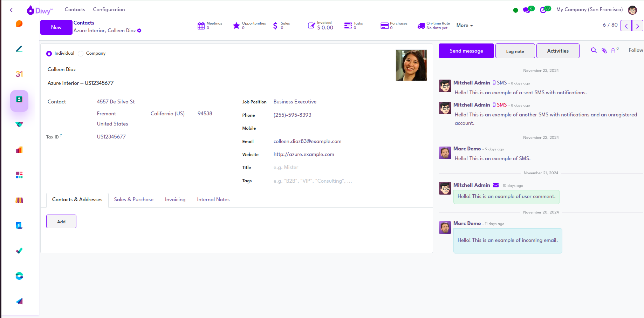Open the round teal-and-blue app icon in the sidebar
This screenshot has width=644, height=318.
(19, 276)
